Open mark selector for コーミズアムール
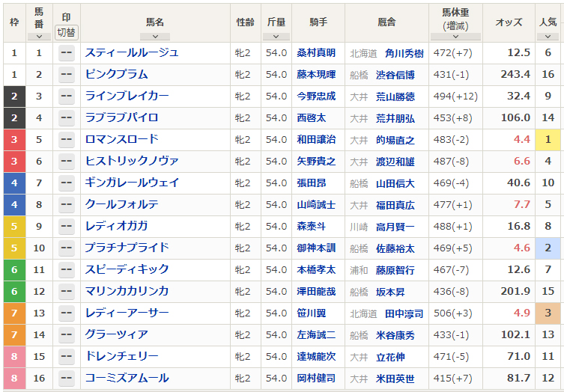 point(67,378)
